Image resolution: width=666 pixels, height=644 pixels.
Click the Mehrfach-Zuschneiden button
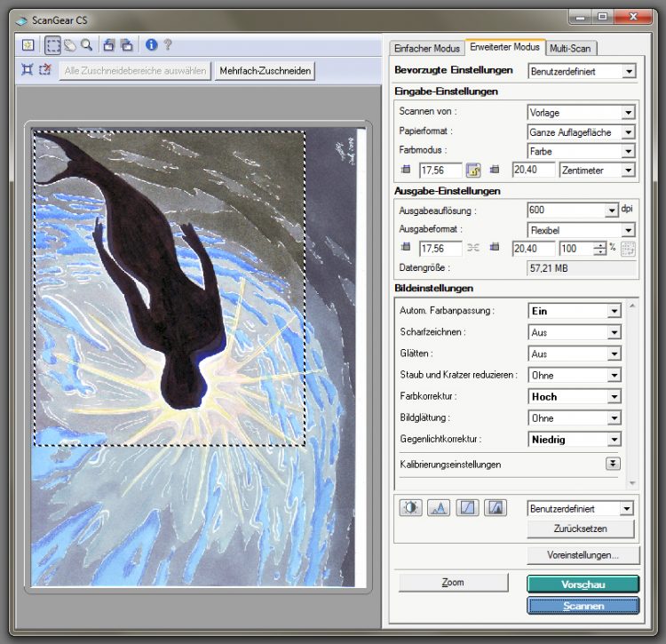(265, 71)
